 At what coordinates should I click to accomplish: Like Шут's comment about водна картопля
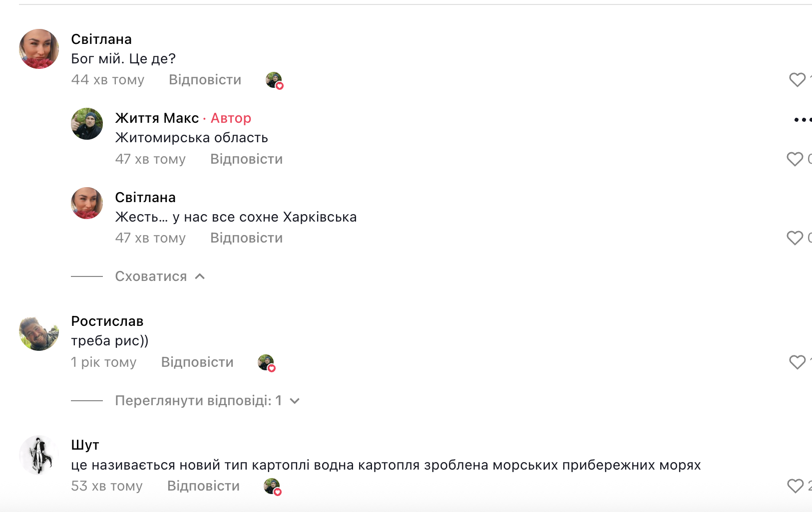(795, 486)
